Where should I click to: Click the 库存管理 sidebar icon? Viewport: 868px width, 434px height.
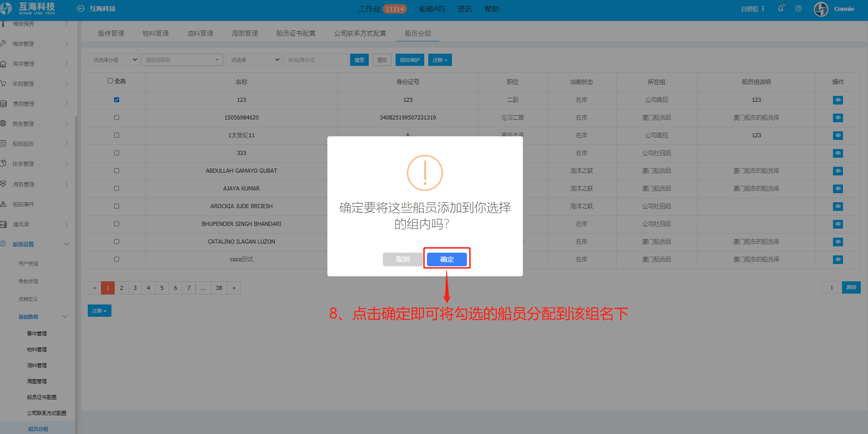(x=3, y=64)
